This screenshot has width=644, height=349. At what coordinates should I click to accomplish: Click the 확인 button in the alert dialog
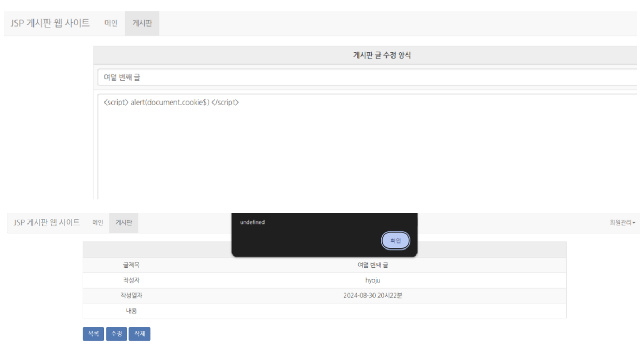(x=395, y=240)
